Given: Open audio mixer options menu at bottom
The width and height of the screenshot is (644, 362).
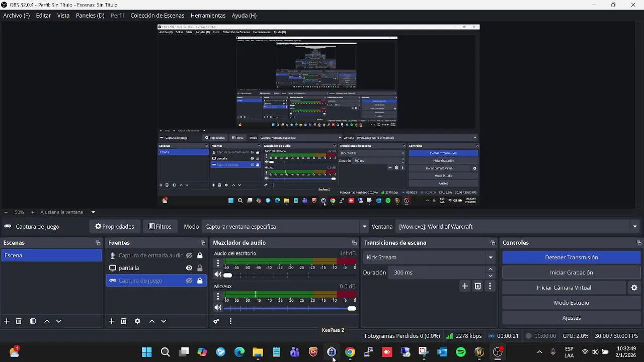Looking at the screenshot, I should [x=230, y=321].
